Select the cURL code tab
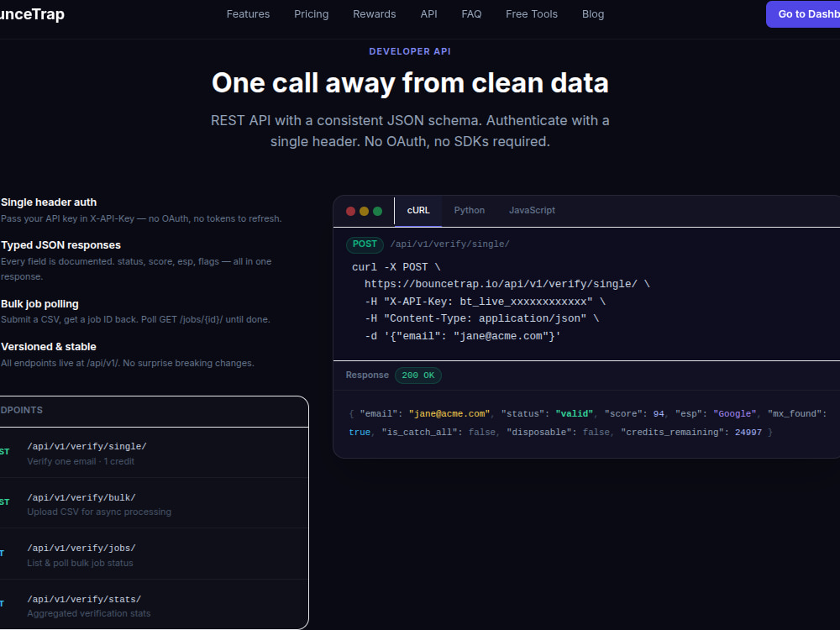840x630 pixels. coord(418,211)
